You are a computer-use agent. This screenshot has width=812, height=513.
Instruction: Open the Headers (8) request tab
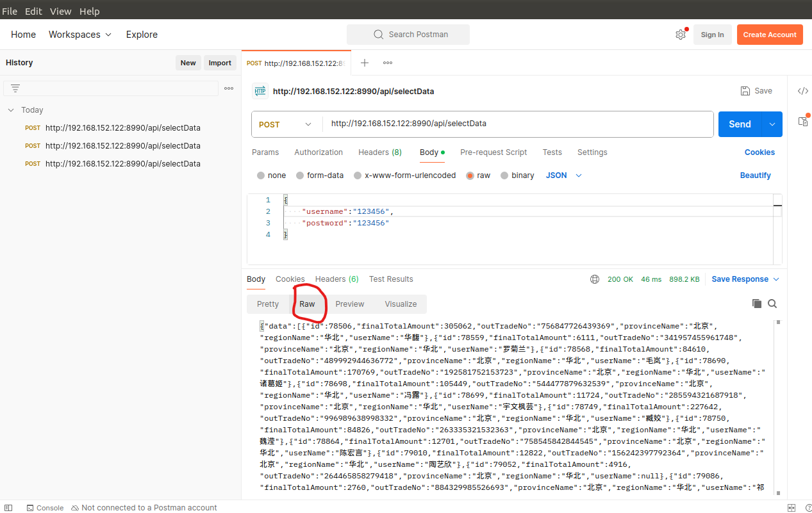click(380, 152)
